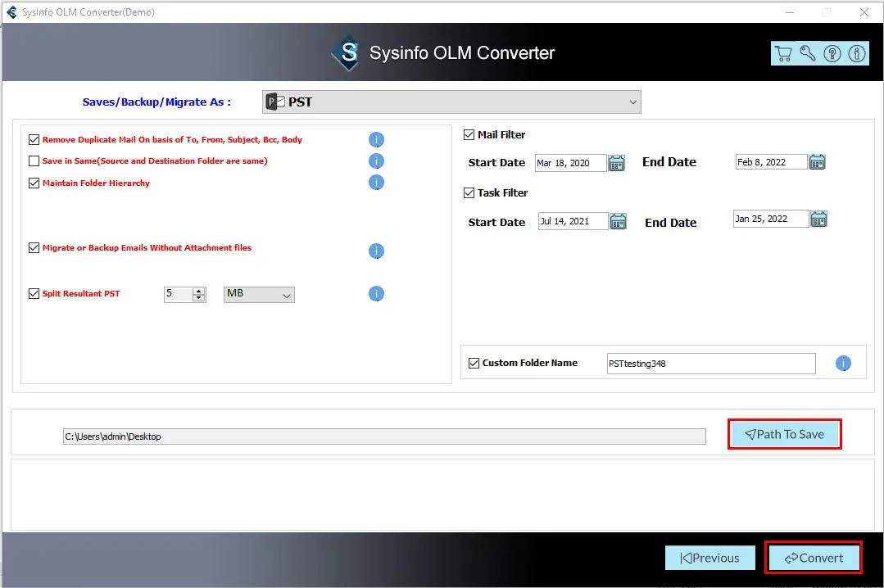Click the app icon in title bar
Screen dimensions: 884x588
pyautogui.click(x=11, y=11)
